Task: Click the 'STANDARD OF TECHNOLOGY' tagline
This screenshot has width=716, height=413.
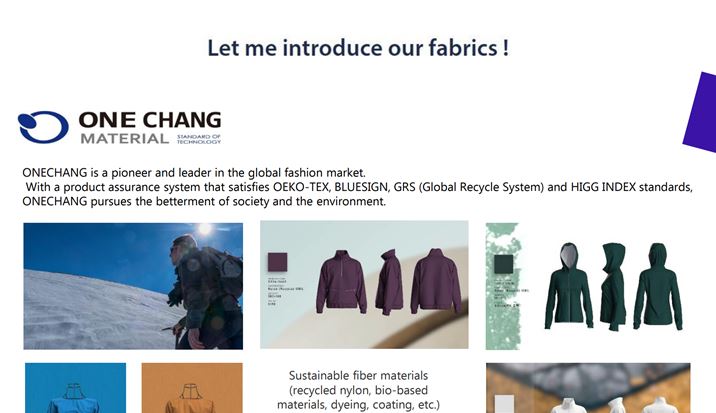Action: (x=199, y=139)
